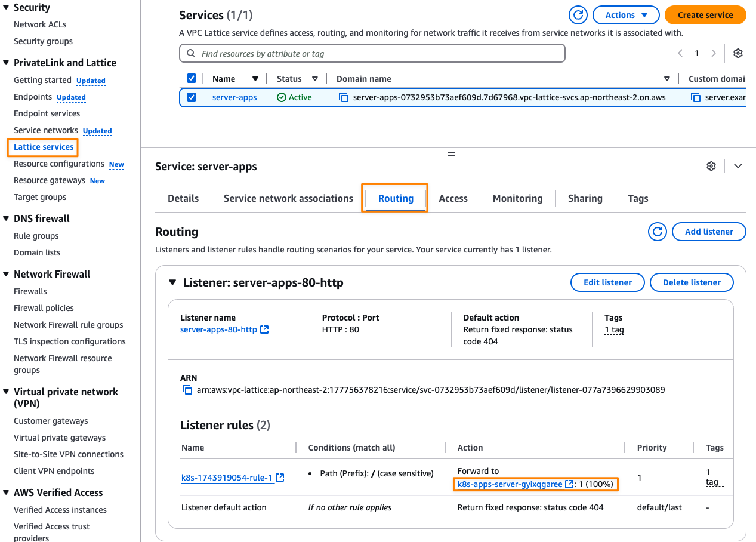Go to next page of services
Image resolution: width=756 pixels, height=542 pixels.
(714, 53)
